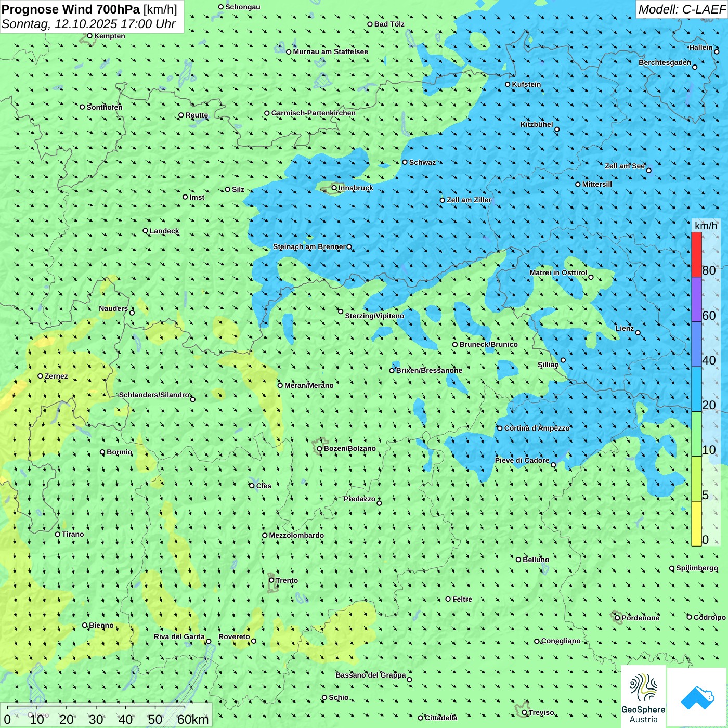The width and height of the screenshot is (728, 728).
Task: Click the Innsbruck city marker
Action: pos(334,188)
